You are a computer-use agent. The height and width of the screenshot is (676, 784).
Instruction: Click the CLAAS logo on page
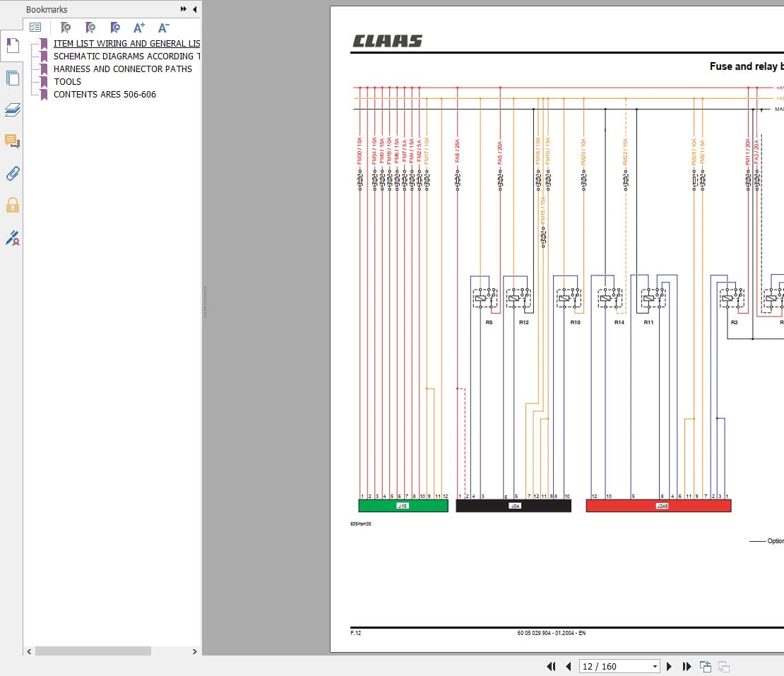coord(388,41)
